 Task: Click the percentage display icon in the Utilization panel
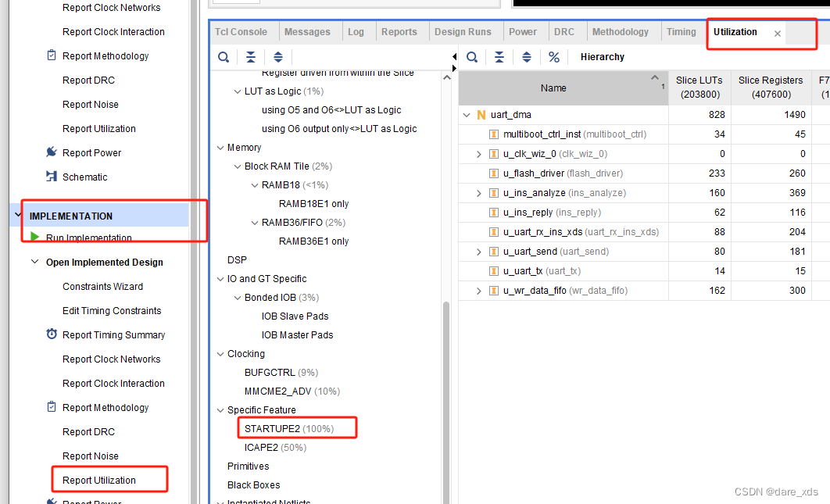tap(554, 57)
